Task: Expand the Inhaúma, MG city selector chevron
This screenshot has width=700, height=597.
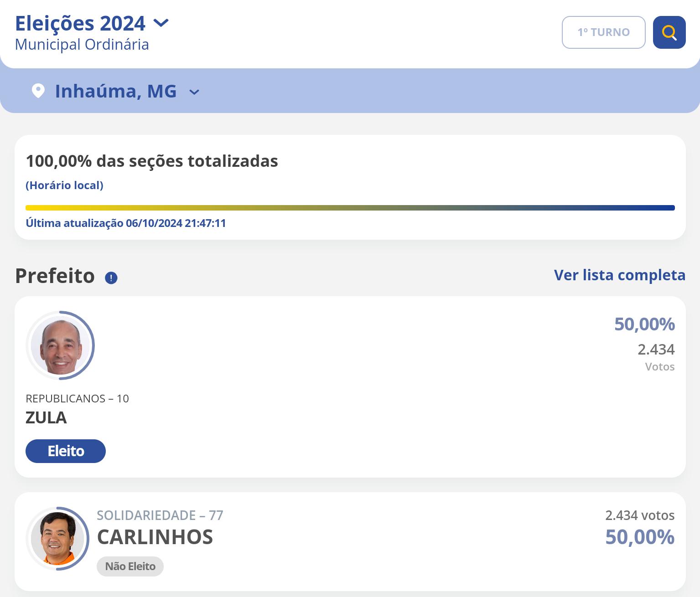Action: tap(194, 92)
